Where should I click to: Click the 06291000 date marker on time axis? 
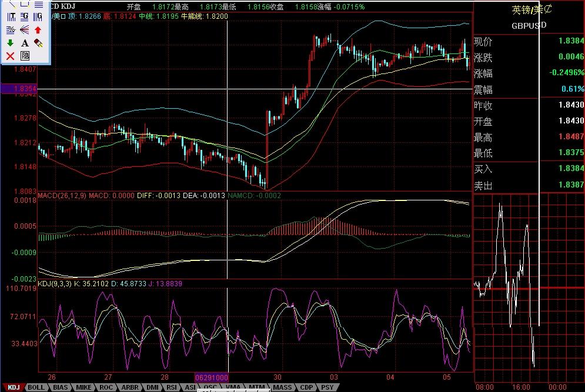pyautogui.click(x=211, y=377)
